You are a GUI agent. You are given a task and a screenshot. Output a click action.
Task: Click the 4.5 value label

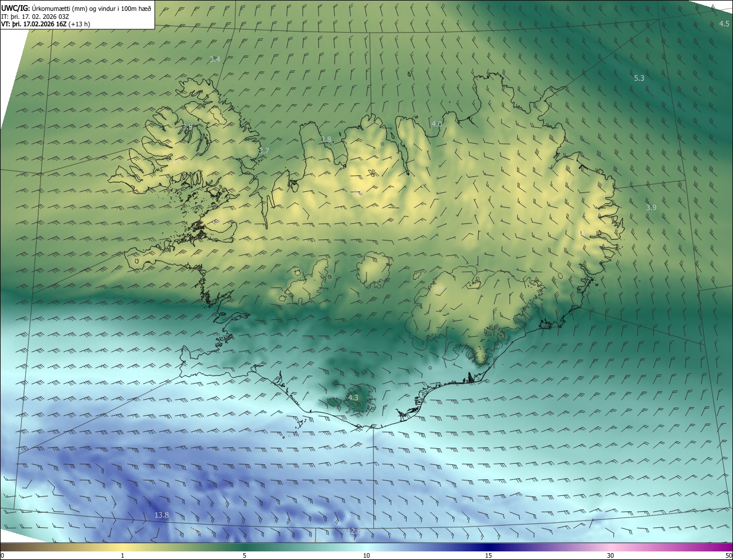(724, 23)
